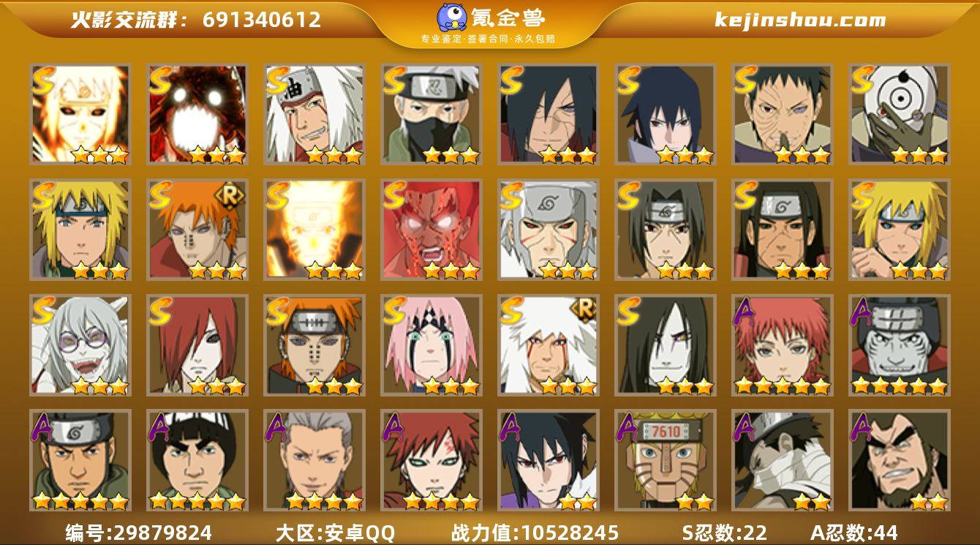Screen dimensions: 980x545
Task: Choose the pink-haired kunoichi portrait
Action: point(431,345)
